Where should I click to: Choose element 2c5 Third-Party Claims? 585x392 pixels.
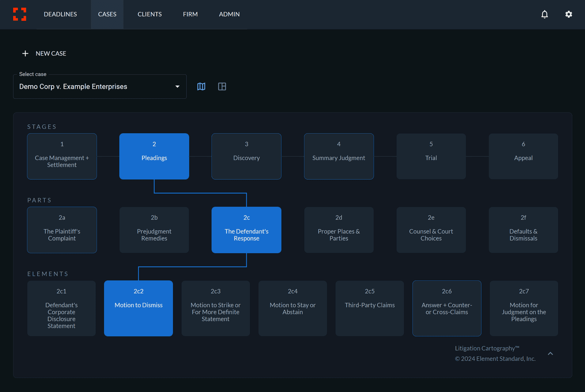[370, 308]
